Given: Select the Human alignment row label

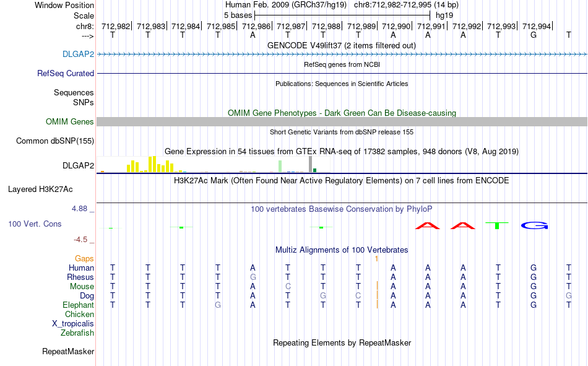Looking at the screenshot, I should click(81, 268).
